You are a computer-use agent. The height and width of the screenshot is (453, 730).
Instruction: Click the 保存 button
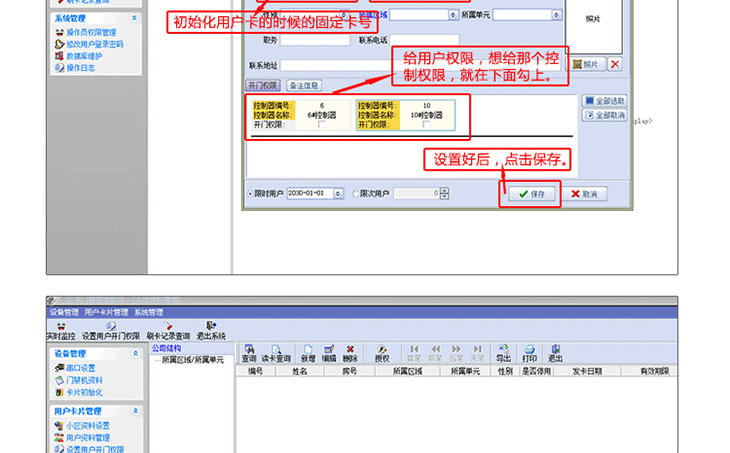click(530, 194)
